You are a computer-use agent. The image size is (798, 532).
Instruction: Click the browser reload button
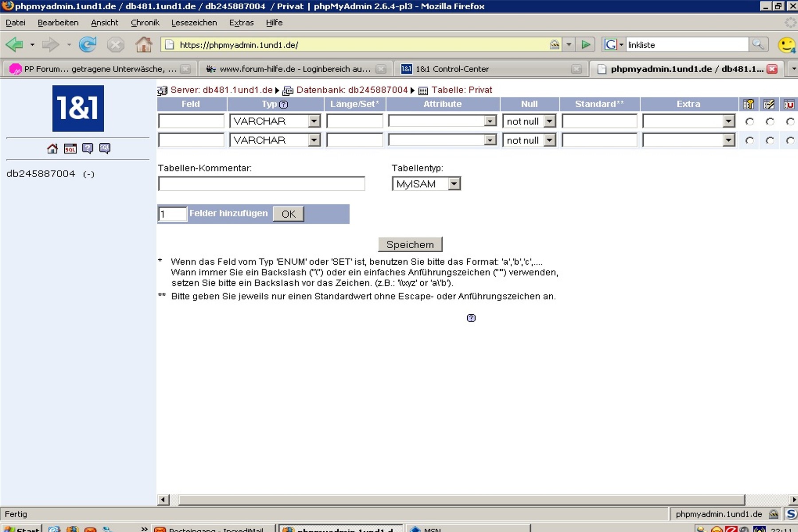[x=87, y=45]
